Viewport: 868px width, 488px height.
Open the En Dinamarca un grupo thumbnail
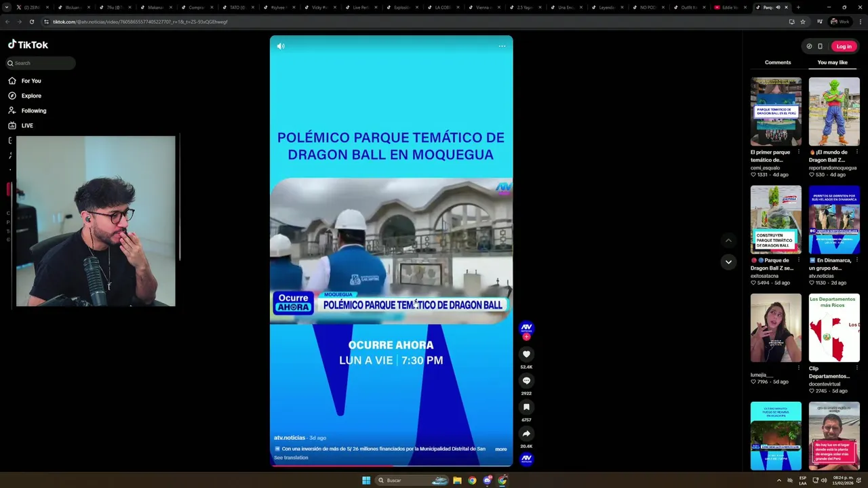click(x=834, y=220)
